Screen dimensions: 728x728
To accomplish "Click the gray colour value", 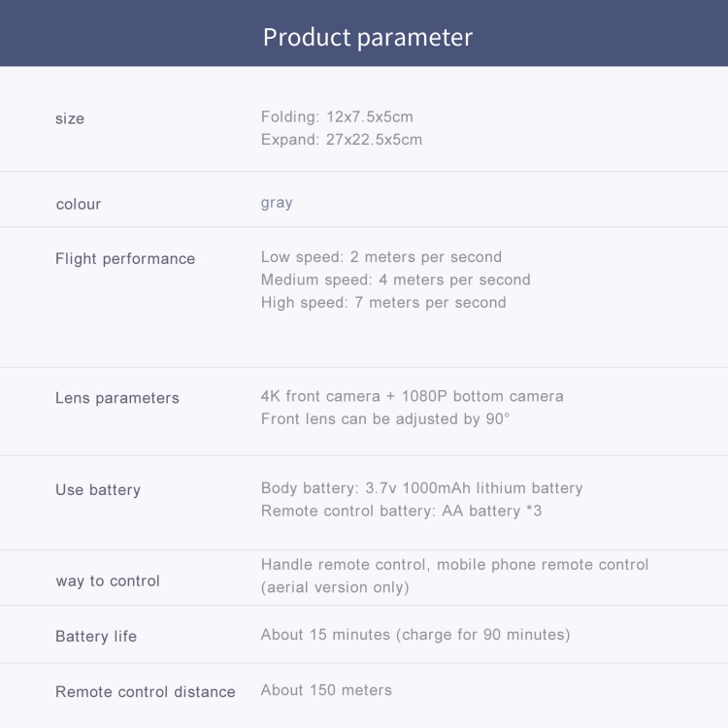I will point(277,203).
